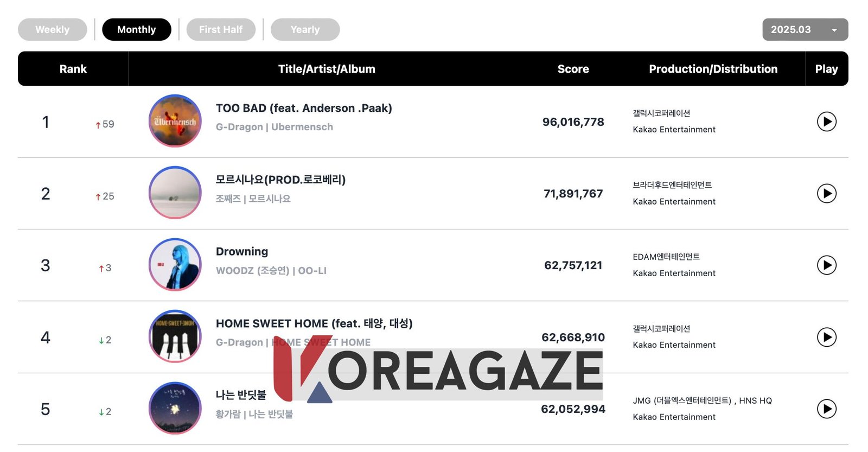Switch to the Weekly chart tab
The image size is (868, 452).
53,29
